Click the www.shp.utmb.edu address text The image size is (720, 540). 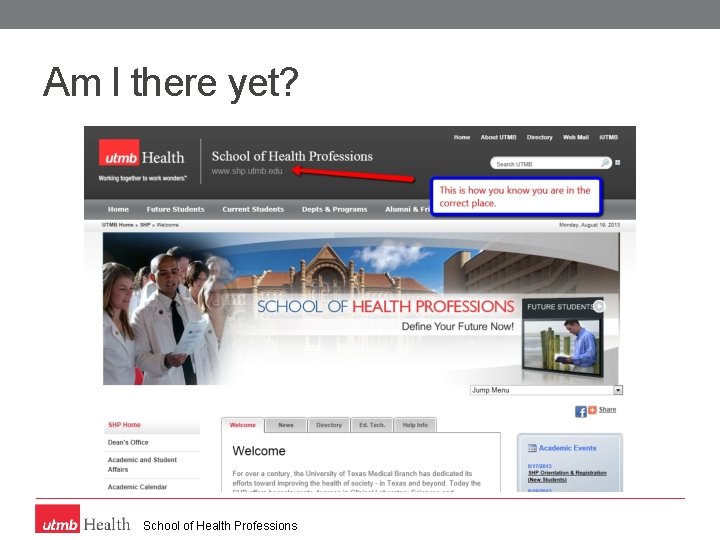point(247,171)
